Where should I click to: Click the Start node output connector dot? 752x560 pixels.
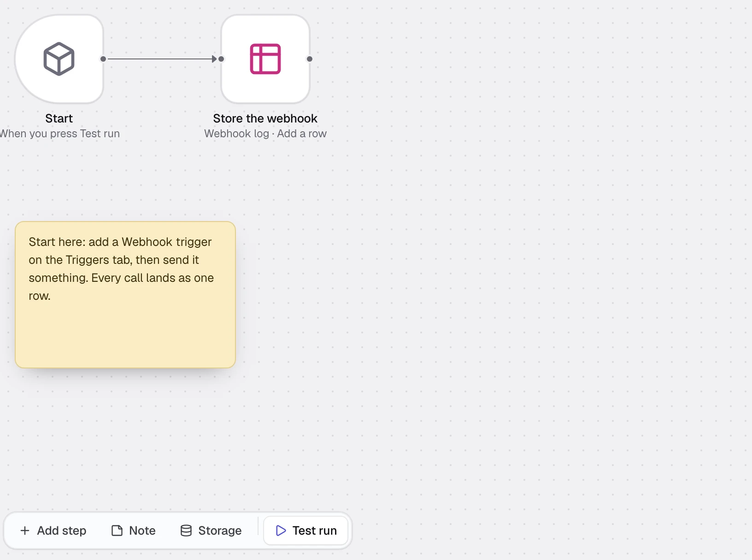point(103,59)
